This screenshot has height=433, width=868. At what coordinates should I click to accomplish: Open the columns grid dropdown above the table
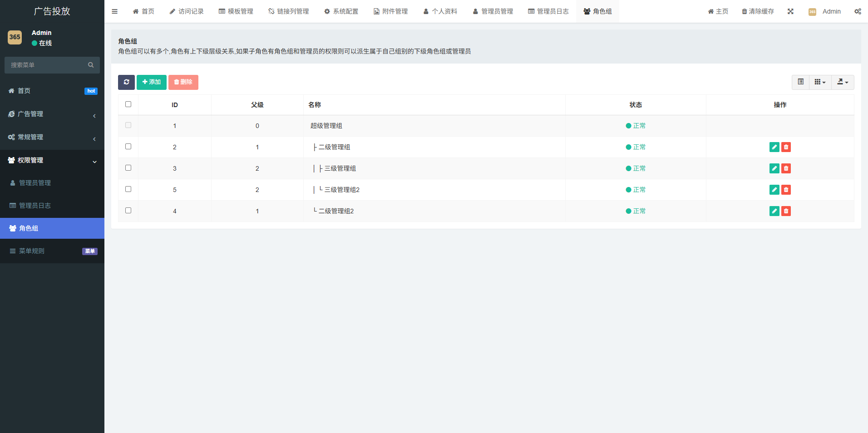[820, 82]
